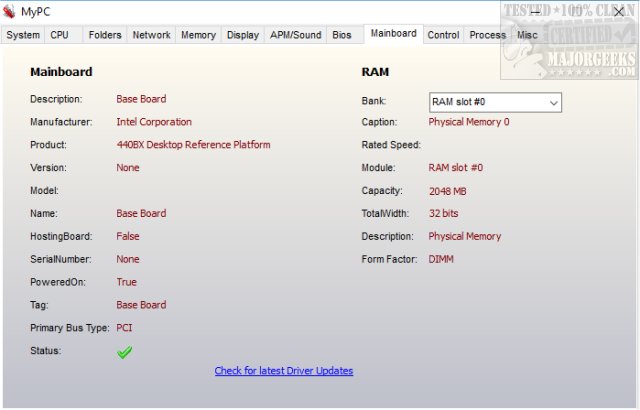Viewport: 640px width, 410px height.
Task: Click the Primary Bus Type value PCI
Action: coord(124,328)
